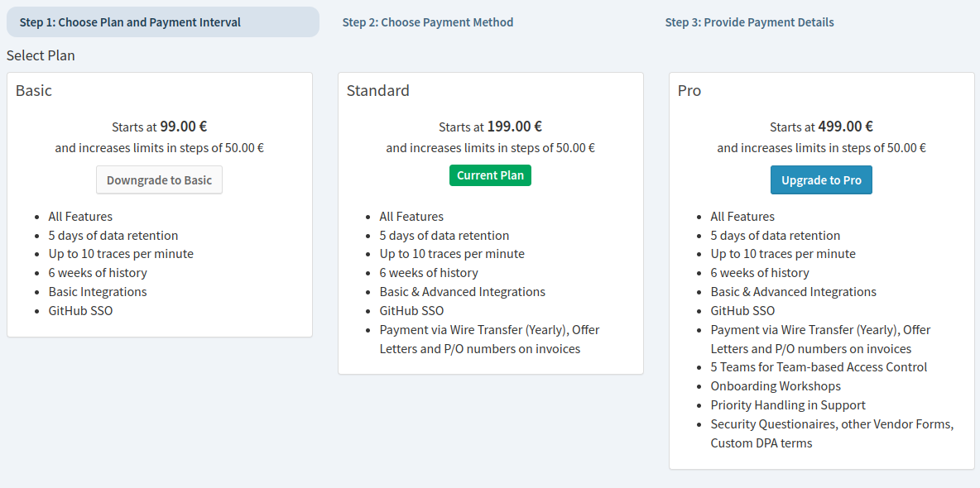Click the green Current Plan button
The height and width of the screenshot is (488, 980).
(490, 175)
